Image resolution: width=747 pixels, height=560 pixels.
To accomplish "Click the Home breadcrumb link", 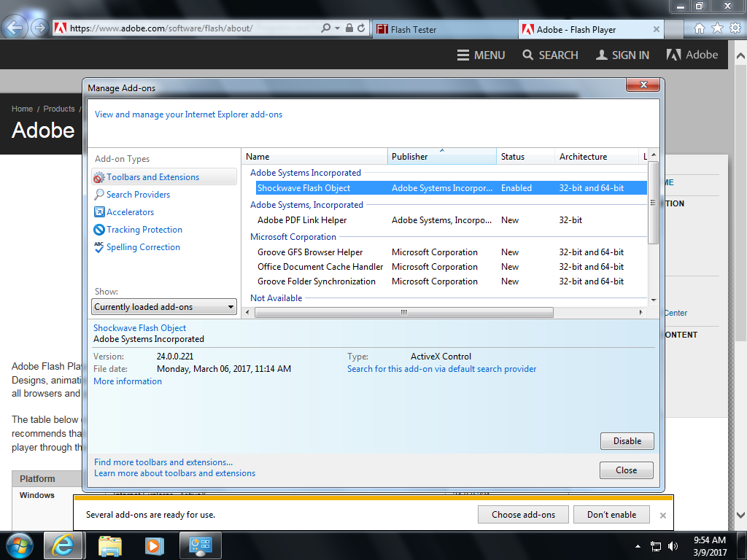I will tap(22, 109).
